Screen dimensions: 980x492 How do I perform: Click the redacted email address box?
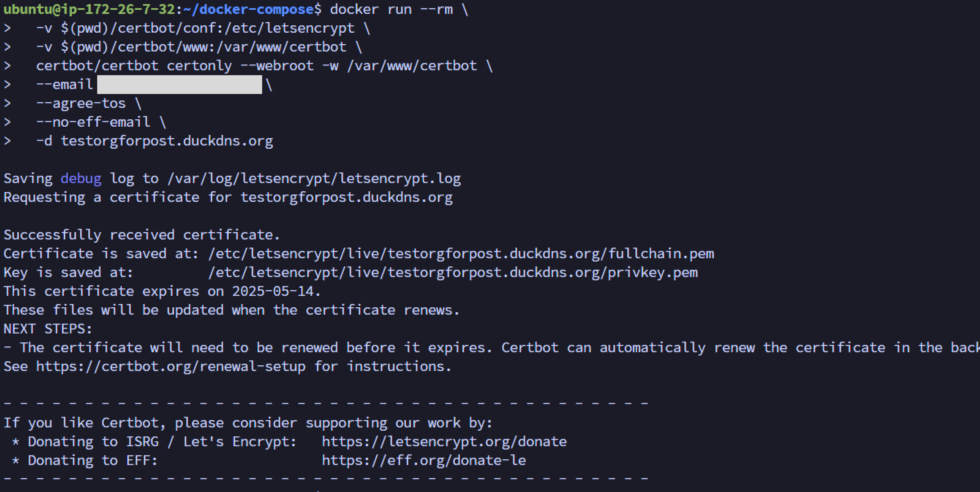click(x=179, y=85)
